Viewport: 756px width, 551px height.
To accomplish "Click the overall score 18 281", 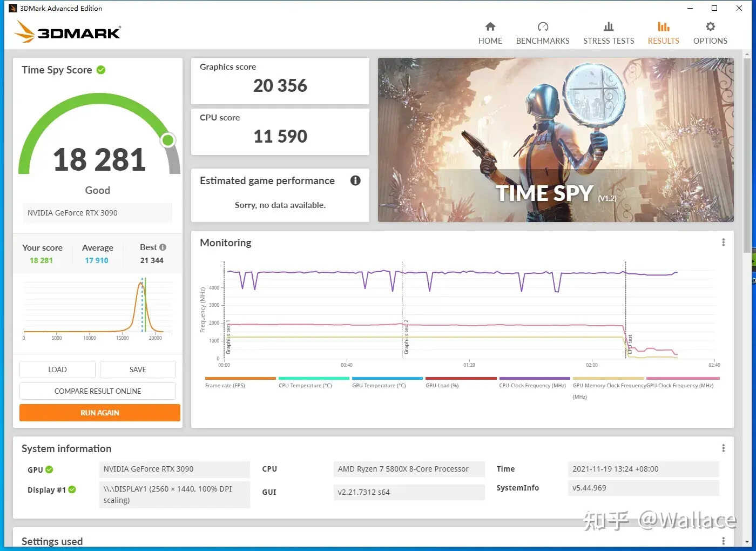I will point(99,160).
